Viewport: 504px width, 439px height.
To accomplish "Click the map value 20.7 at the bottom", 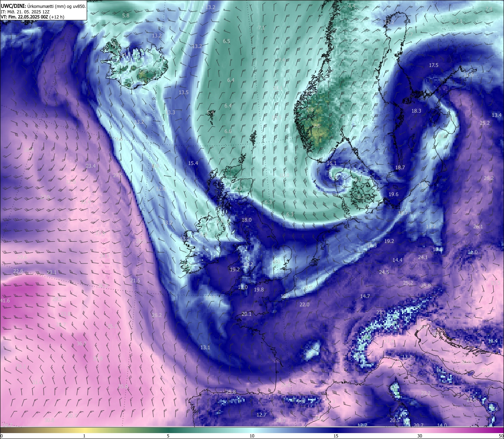I will 419,425.
